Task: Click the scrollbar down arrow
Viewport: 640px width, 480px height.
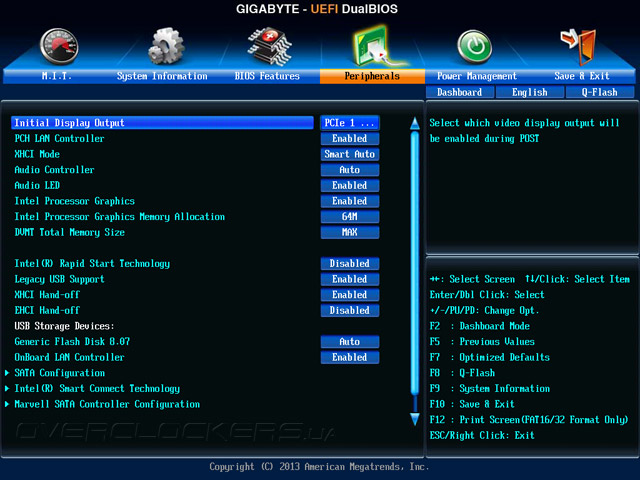Action: (x=415, y=419)
